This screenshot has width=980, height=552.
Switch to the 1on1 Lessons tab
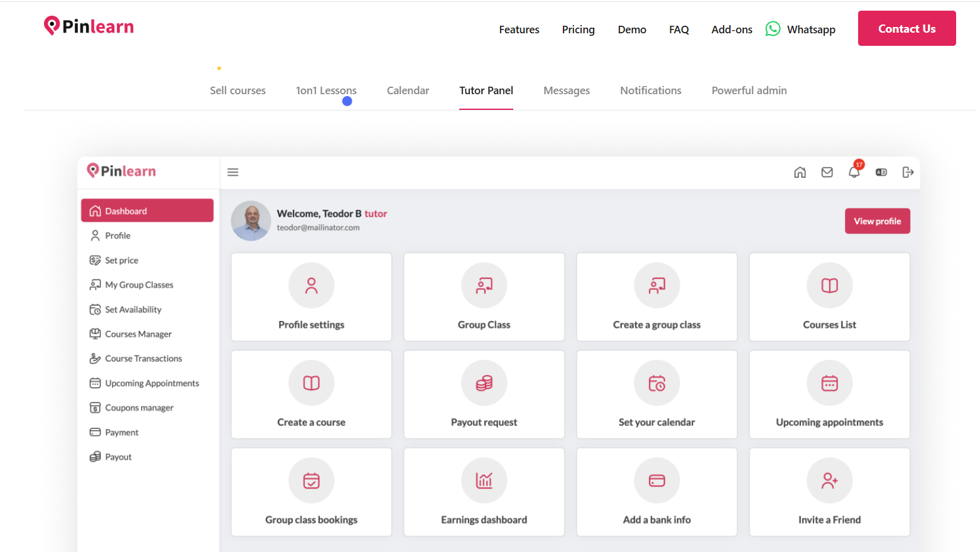pyautogui.click(x=326, y=90)
